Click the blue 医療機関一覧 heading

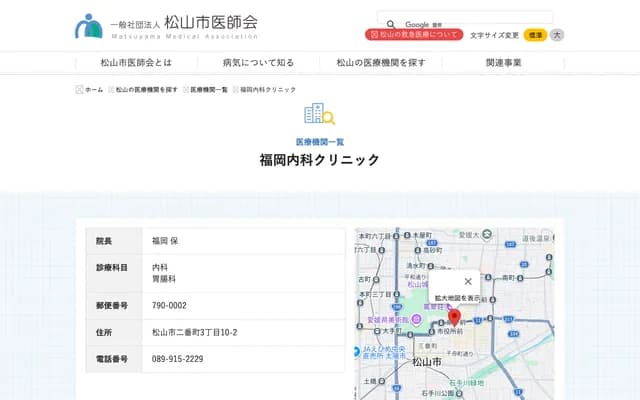[x=320, y=142]
